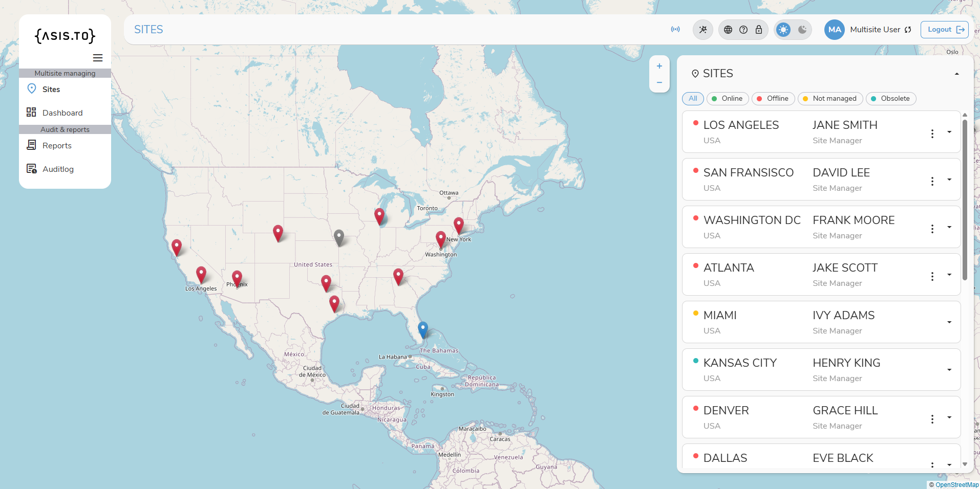The image size is (980, 489).
Task: Click the MA user avatar
Action: click(835, 30)
